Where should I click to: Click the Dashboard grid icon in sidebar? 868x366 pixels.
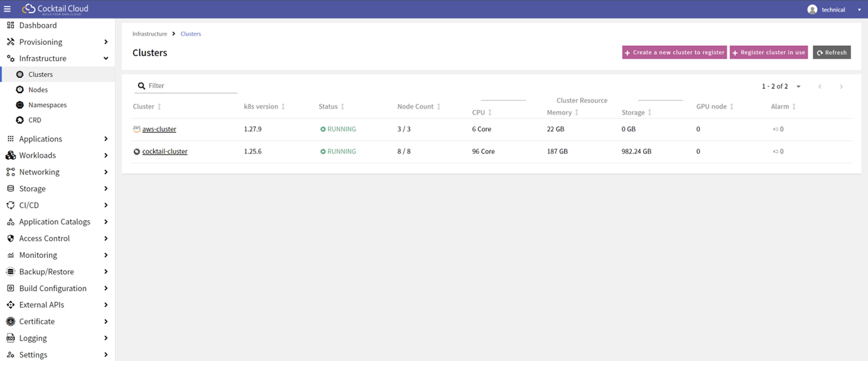click(x=11, y=25)
